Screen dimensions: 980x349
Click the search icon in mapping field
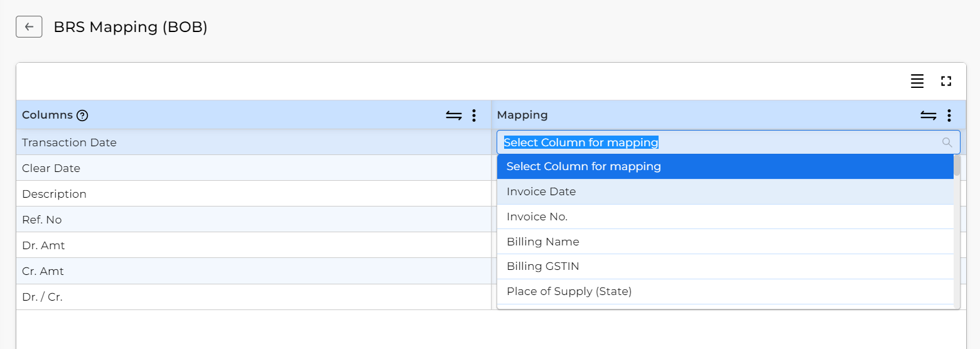click(947, 142)
